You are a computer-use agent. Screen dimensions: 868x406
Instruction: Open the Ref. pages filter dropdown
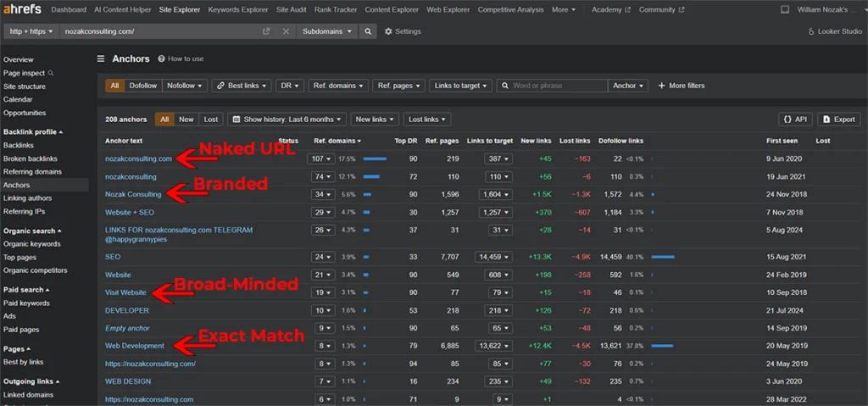click(x=398, y=86)
